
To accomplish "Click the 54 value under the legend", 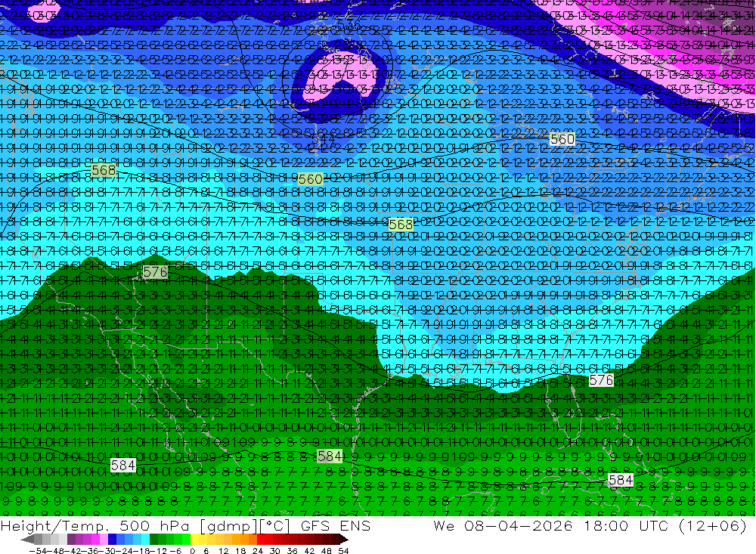I will pos(343,551).
